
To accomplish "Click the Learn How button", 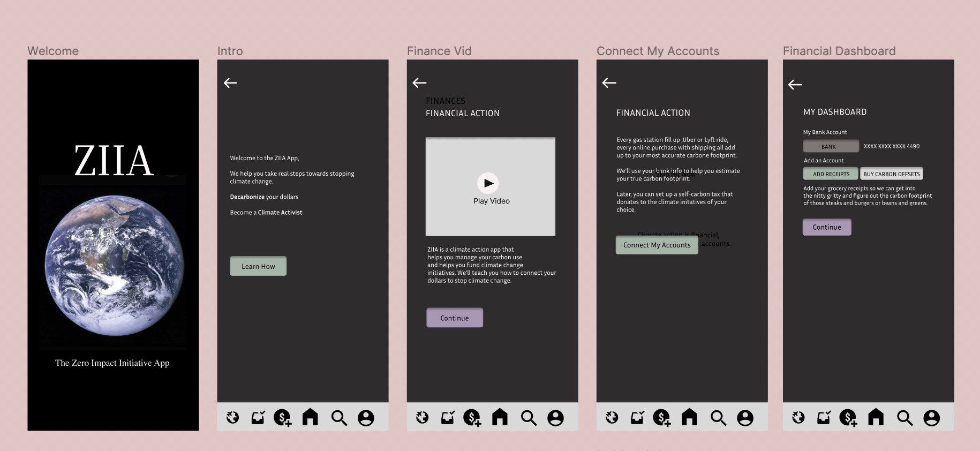I will pos(258,266).
